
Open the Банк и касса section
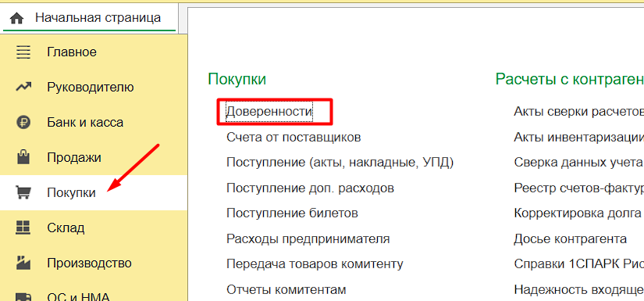(x=85, y=123)
